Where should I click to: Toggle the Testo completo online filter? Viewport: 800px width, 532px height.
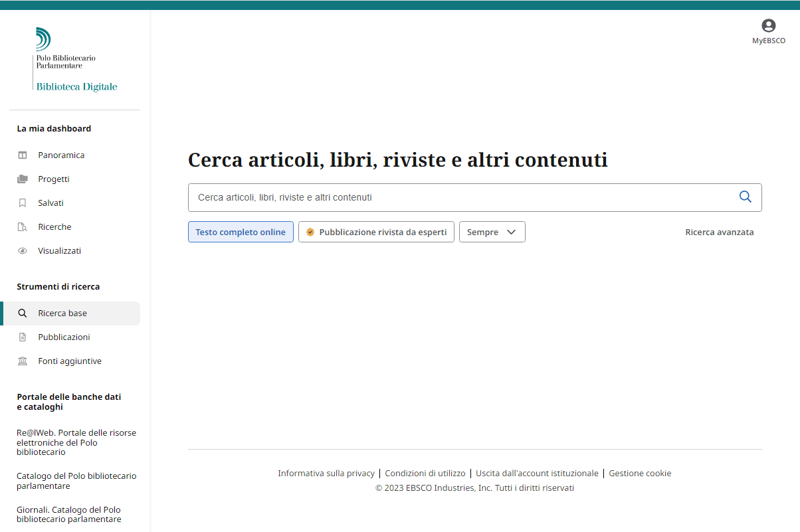241,232
